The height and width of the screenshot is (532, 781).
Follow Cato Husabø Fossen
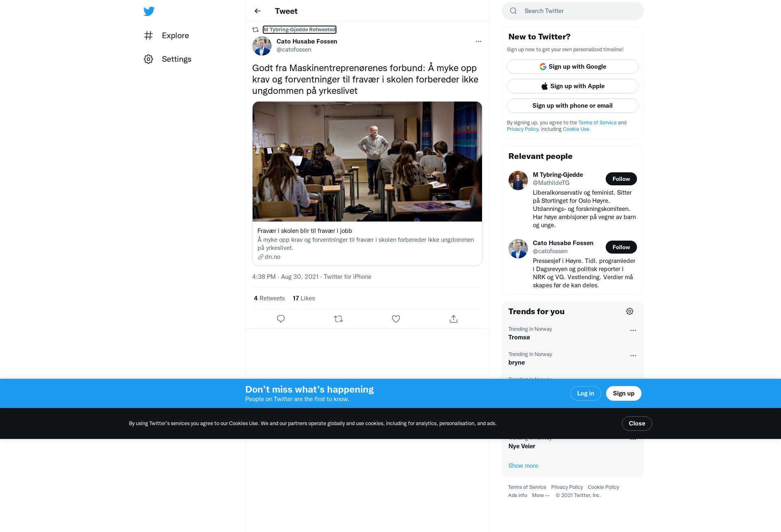621,247
